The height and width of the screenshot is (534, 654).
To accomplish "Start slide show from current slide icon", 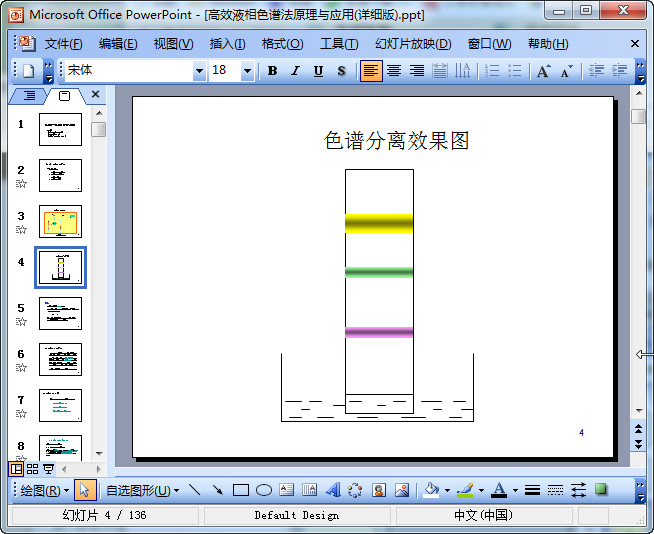I will [48, 469].
